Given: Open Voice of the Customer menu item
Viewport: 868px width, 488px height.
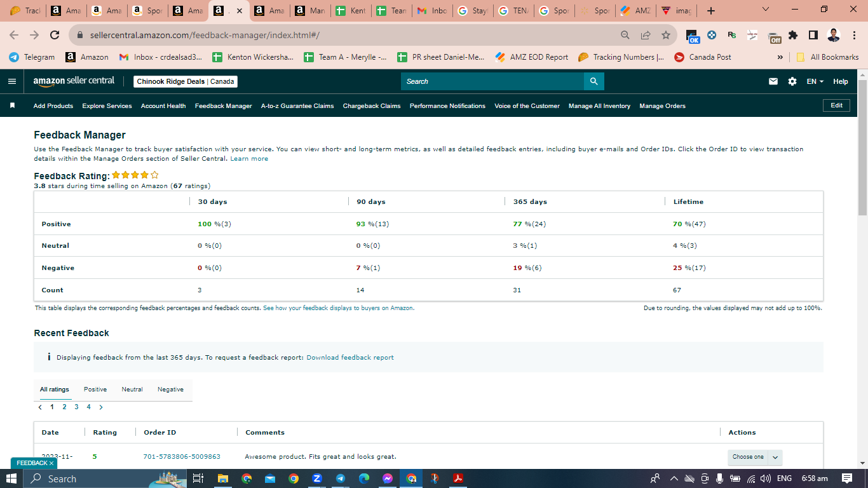Looking at the screenshot, I should coord(527,106).
